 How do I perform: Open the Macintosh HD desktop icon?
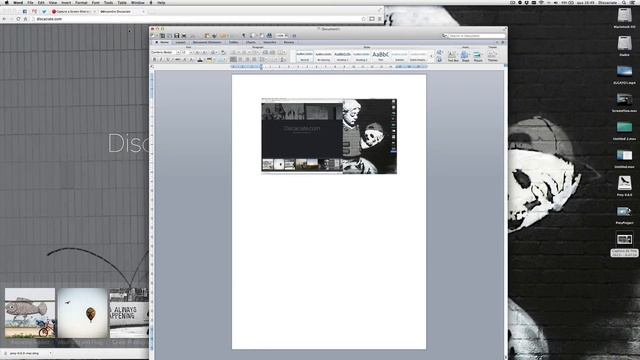point(624,19)
